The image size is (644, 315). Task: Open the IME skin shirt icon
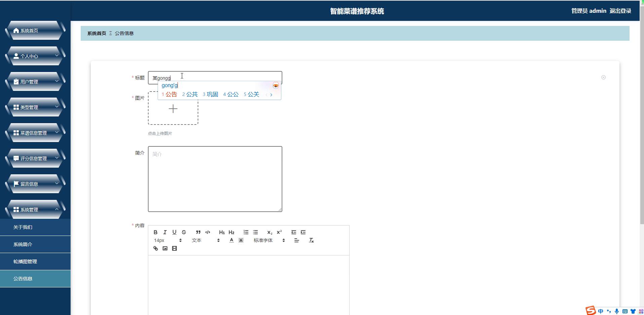[x=633, y=311]
